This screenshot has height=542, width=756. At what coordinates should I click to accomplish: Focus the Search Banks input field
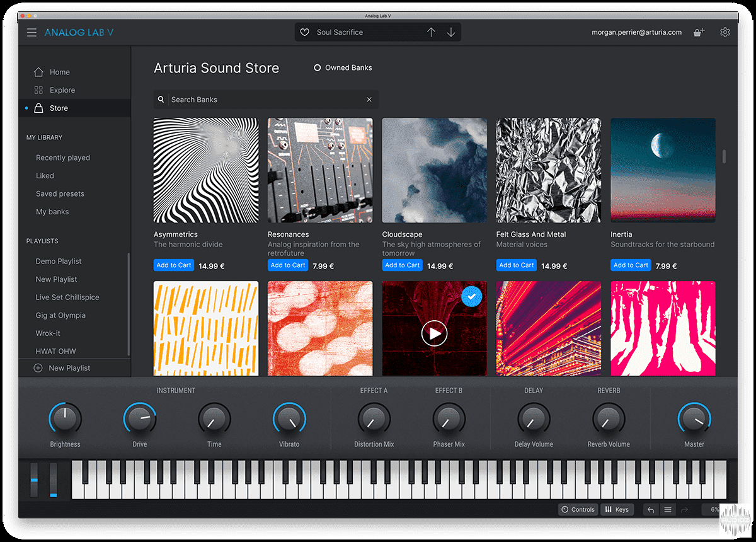point(266,100)
